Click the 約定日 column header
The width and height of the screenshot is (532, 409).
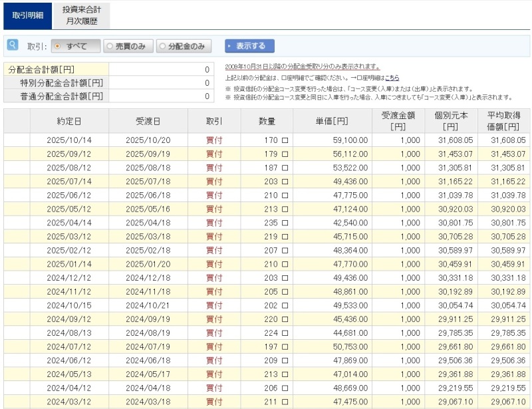coord(69,121)
